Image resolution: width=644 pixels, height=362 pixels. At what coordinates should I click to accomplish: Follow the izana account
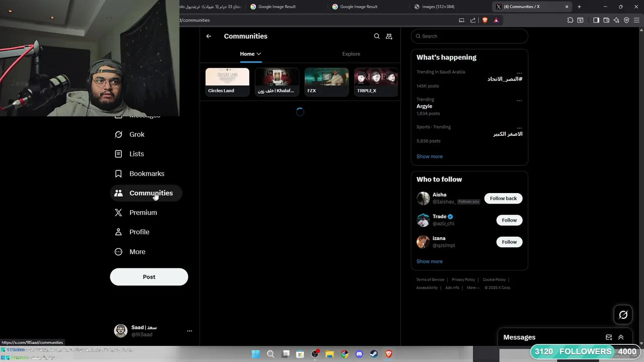click(x=509, y=242)
